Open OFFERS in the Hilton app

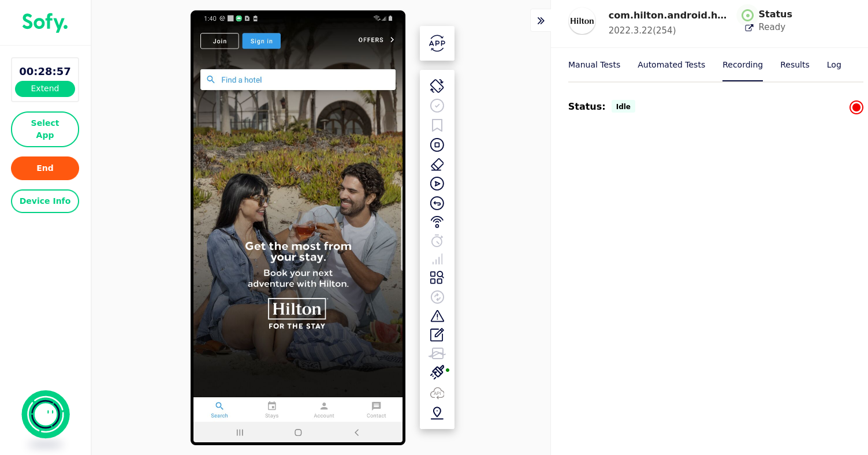click(377, 40)
